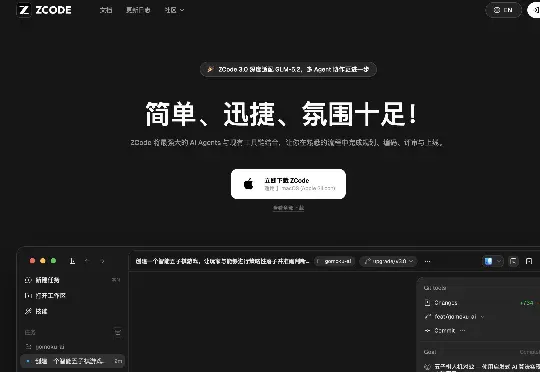Viewport: 540px width, 372px height.
Task: Open the 文档 docs link in navigation
Action: click(x=106, y=10)
